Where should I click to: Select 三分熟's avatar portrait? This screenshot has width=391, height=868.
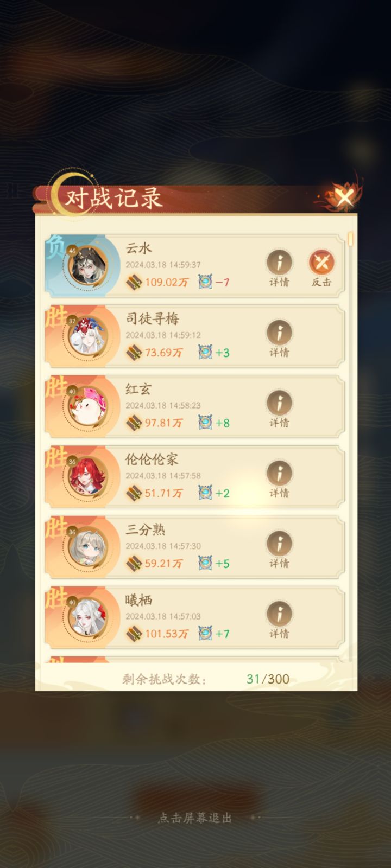click(x=87, y=547)
